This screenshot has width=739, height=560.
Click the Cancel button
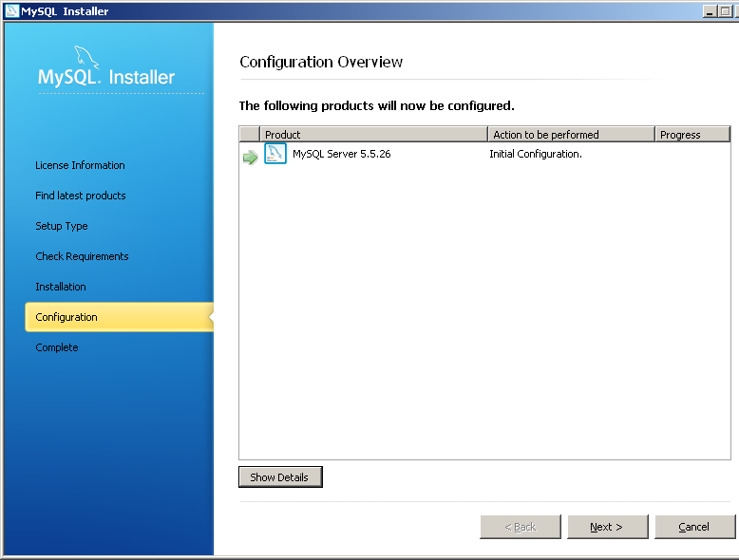click(x=694, y=527)
